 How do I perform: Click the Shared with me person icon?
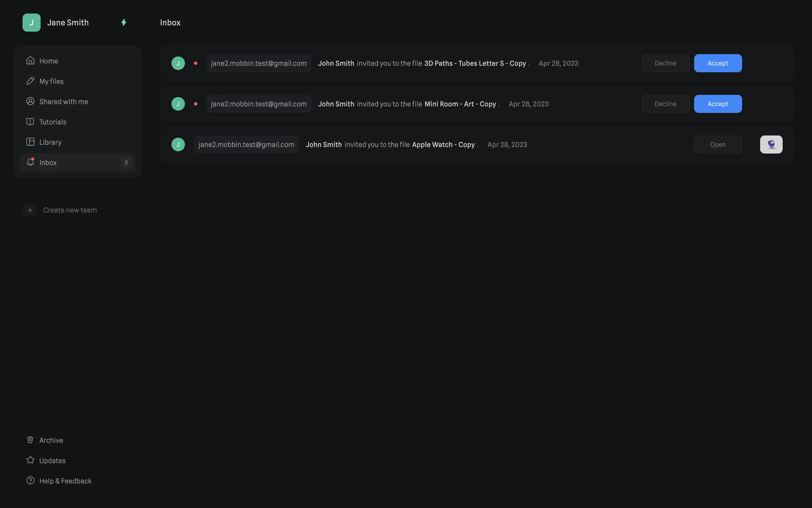pos(30,101)
